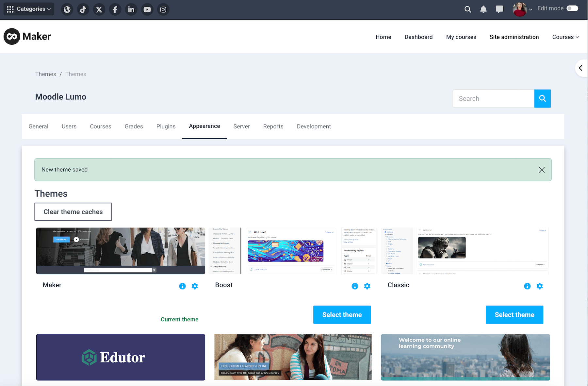Switch to the Plugins tab
Viewport: 588px width, 386px height.
coord(166,126)
